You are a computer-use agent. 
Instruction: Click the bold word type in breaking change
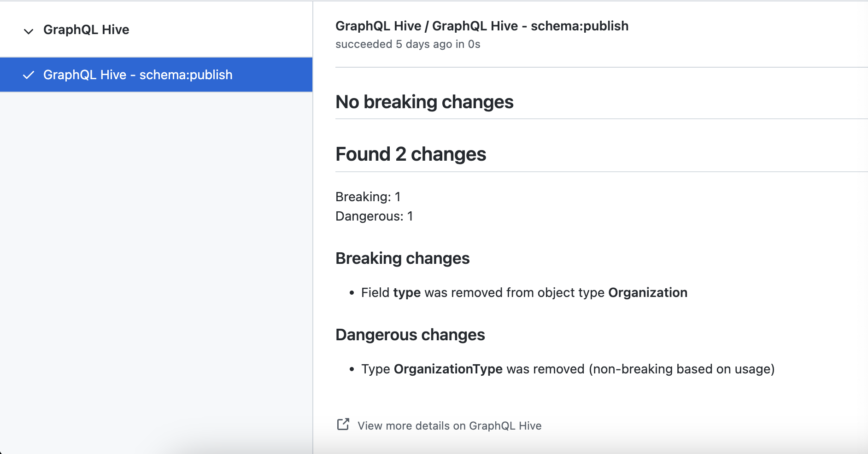point(407,293)
